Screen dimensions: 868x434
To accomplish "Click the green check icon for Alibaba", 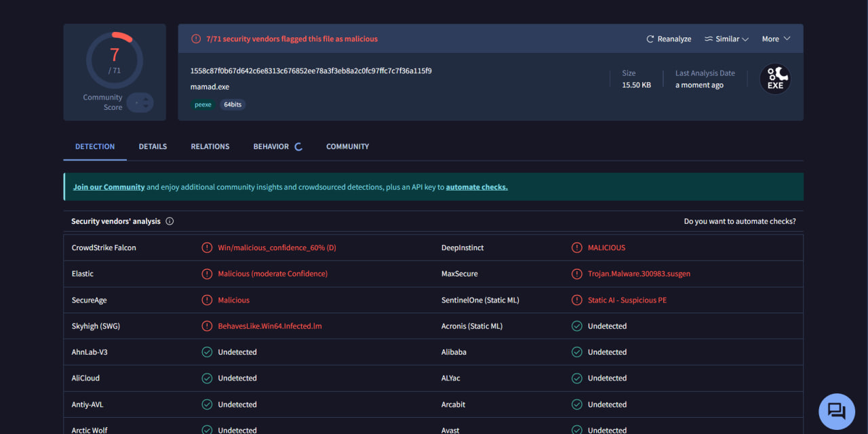I will pos(577,352).
